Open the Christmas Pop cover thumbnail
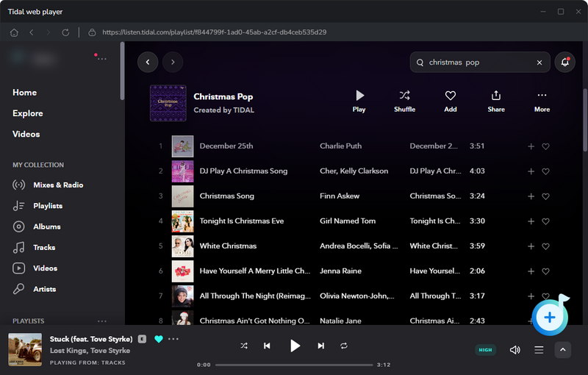The width and height of the screenshot is (588, 375). coord(168,103)
